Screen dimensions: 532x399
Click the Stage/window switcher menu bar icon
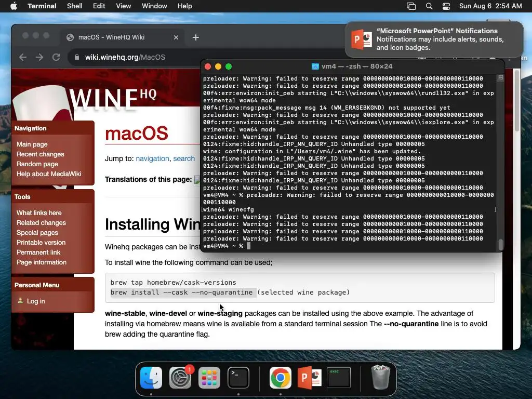(411, 6)
